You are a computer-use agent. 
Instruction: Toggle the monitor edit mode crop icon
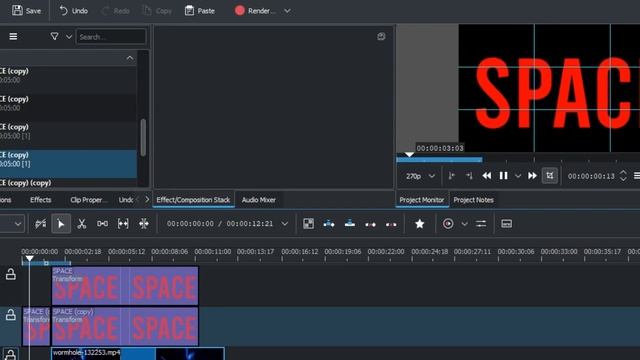tap(550, 176)
